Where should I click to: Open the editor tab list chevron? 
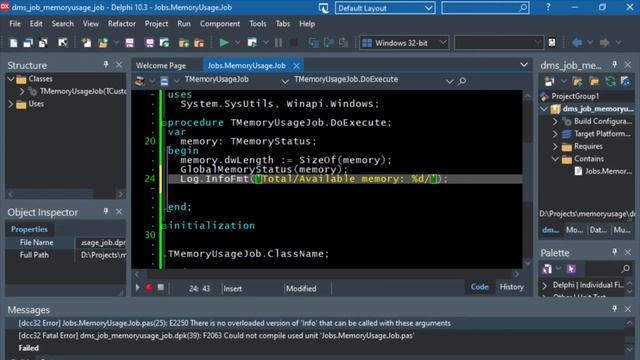point(524,65)
